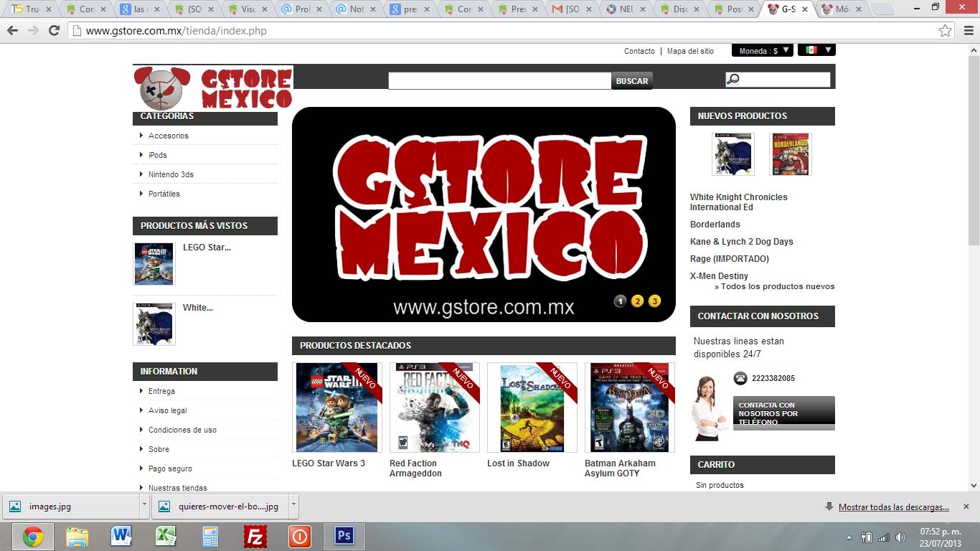Open the Batman Arkham Asylum cover thumbnail
Image resolution: width=980 pixels, height=551 pixels.
[630, 408]
